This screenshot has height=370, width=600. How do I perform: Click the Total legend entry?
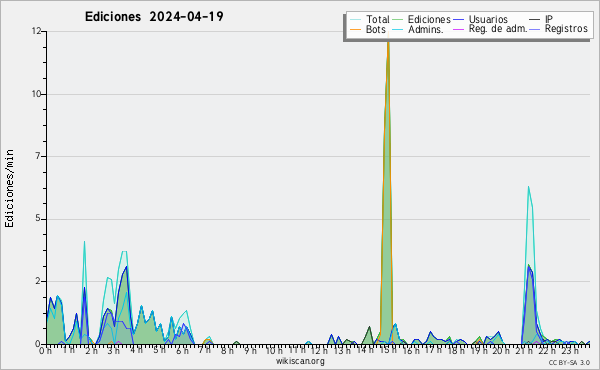click(x=370, y=19)
